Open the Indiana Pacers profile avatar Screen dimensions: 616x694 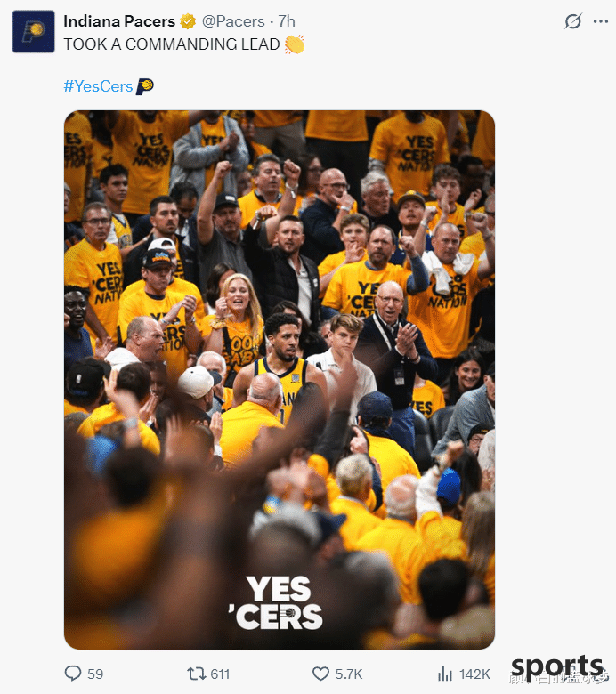[33, 31]
